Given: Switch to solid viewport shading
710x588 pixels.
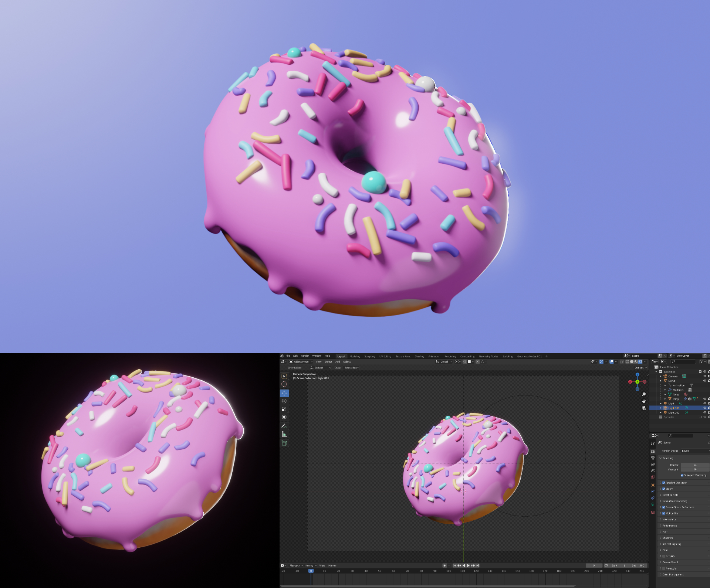Looking at the screenshot, I should point(632,362).
